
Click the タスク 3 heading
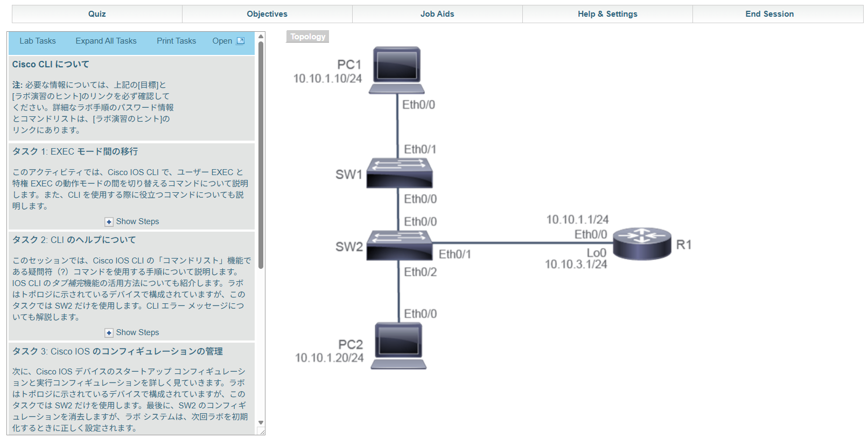pos(117,351)
